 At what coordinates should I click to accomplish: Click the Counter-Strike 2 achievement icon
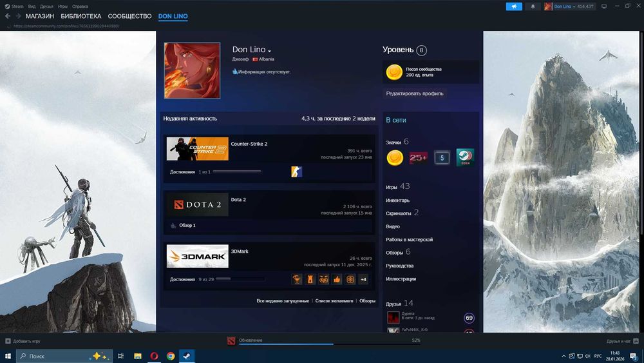296,172
